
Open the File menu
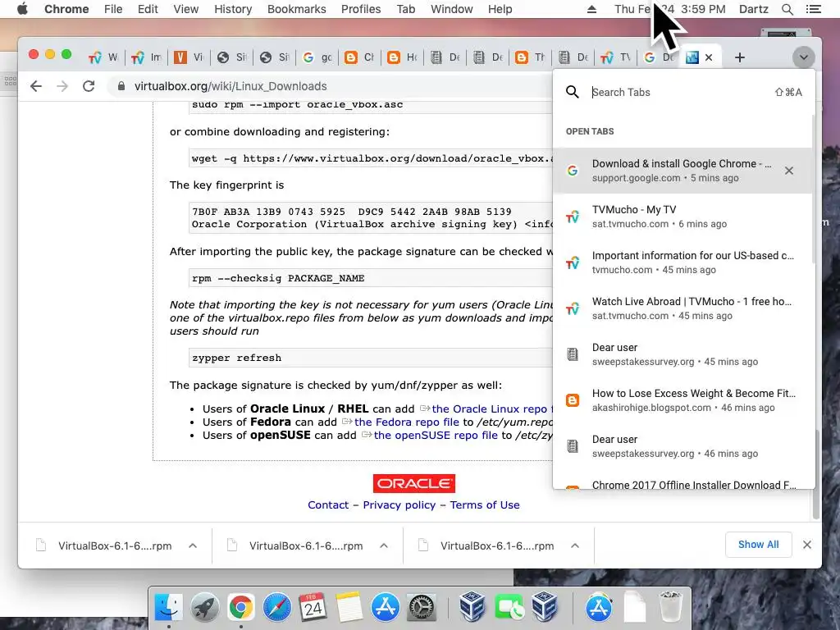click(113, 9)
